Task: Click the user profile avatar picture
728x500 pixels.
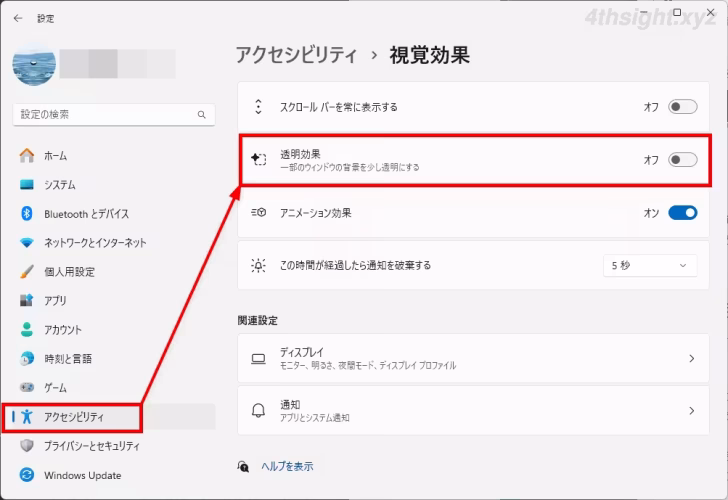Action: (x=34, y=64)
